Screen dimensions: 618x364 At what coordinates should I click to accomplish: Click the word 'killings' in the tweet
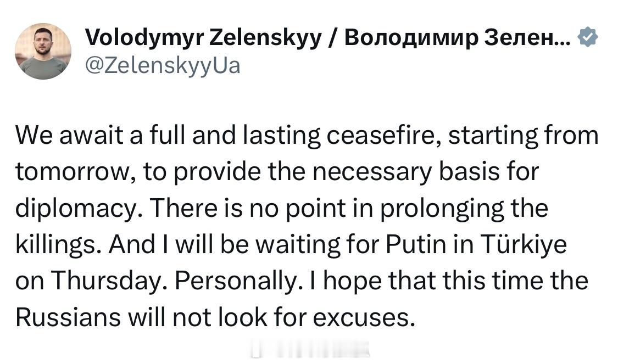55,245
